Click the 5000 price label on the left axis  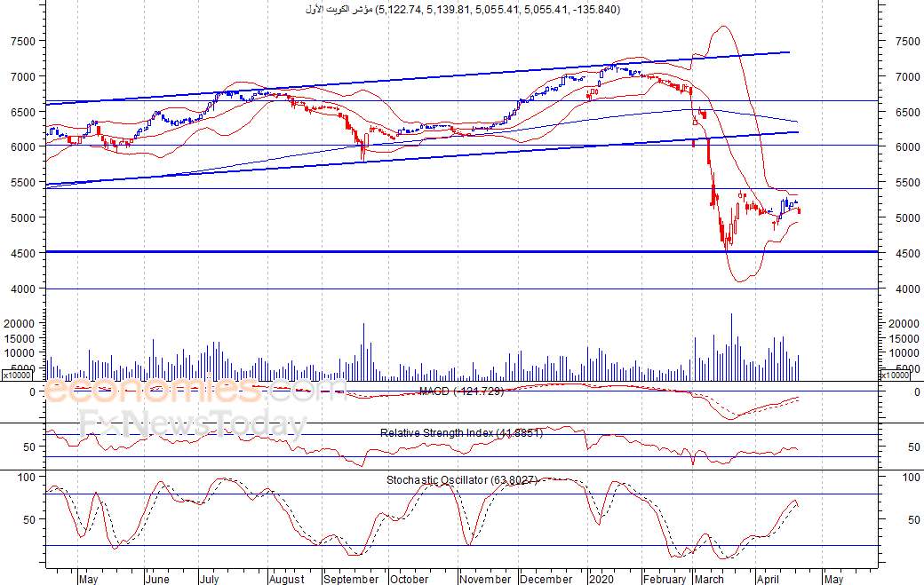tap(23, 217)
